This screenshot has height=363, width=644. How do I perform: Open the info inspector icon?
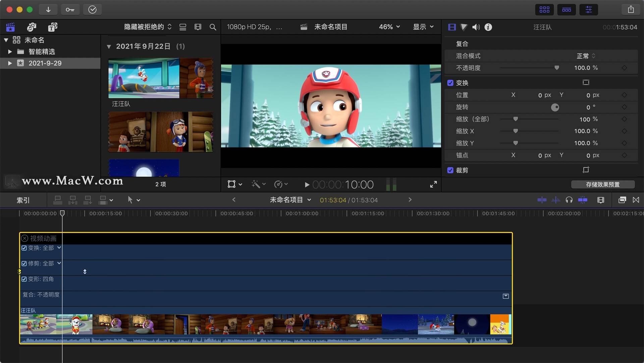coord(488,27)
